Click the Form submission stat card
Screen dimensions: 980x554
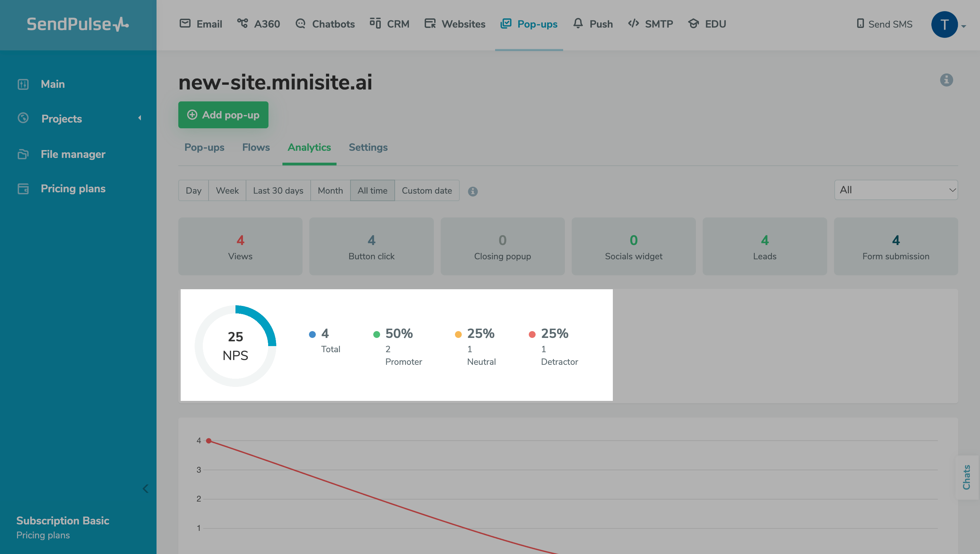point(896,246)
